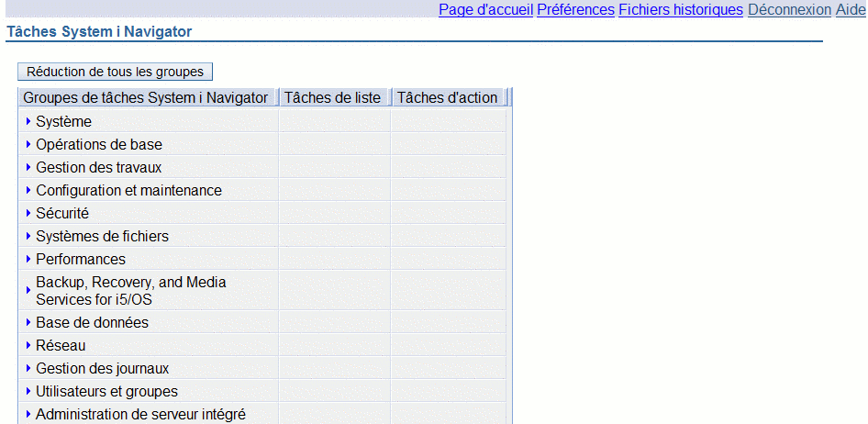
Task: Select the Sécurité row label
Action: click(62, 213)
